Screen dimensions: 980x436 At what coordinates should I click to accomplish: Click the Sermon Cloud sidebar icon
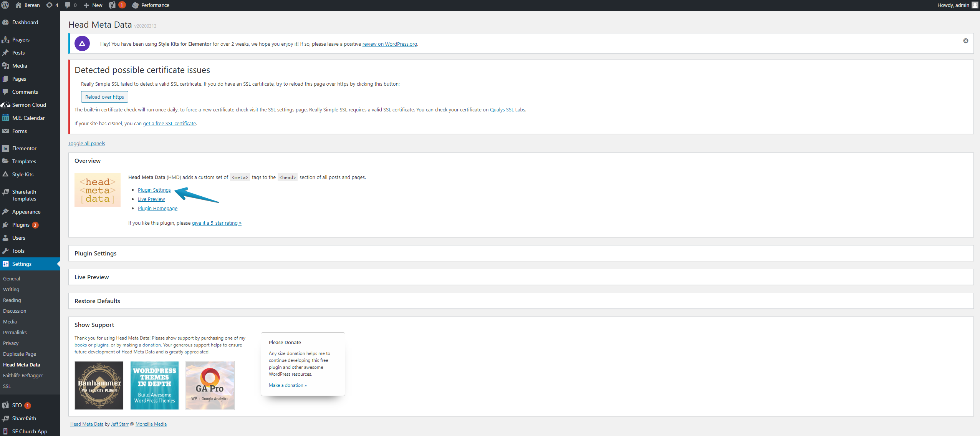[x=5, y=105]
